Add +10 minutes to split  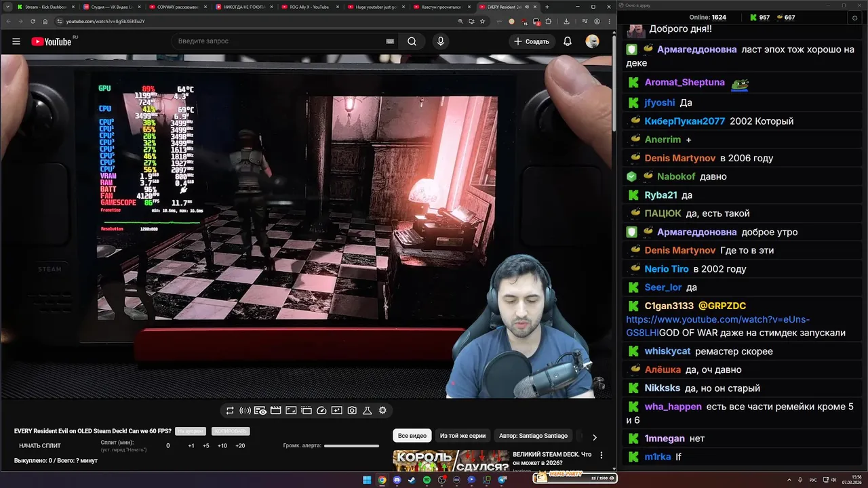coord(222,446)
